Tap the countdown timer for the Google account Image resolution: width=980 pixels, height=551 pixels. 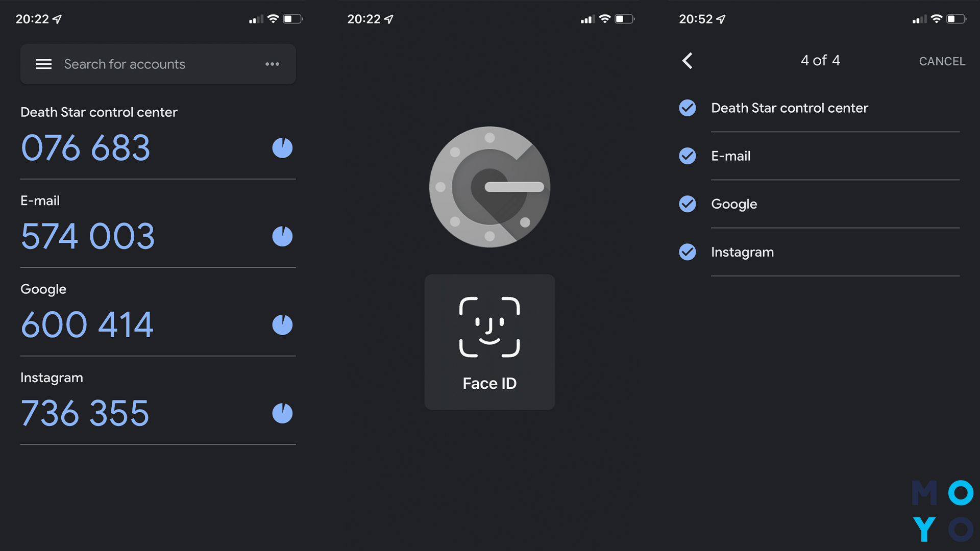(282, 324)
